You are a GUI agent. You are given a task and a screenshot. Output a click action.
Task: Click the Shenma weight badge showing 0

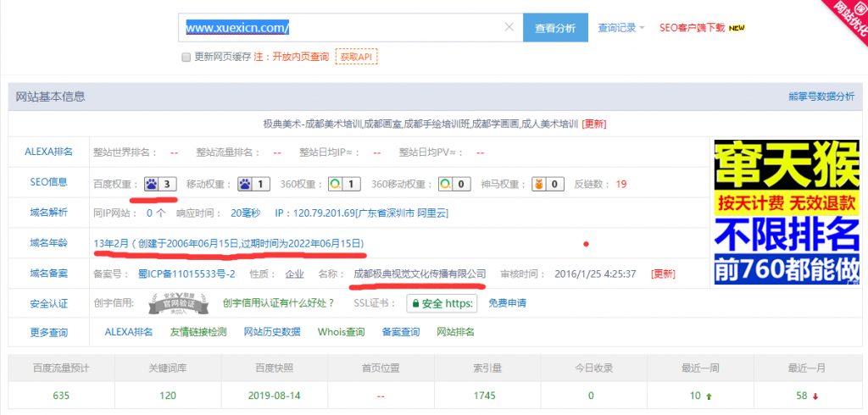pos(548,184)
